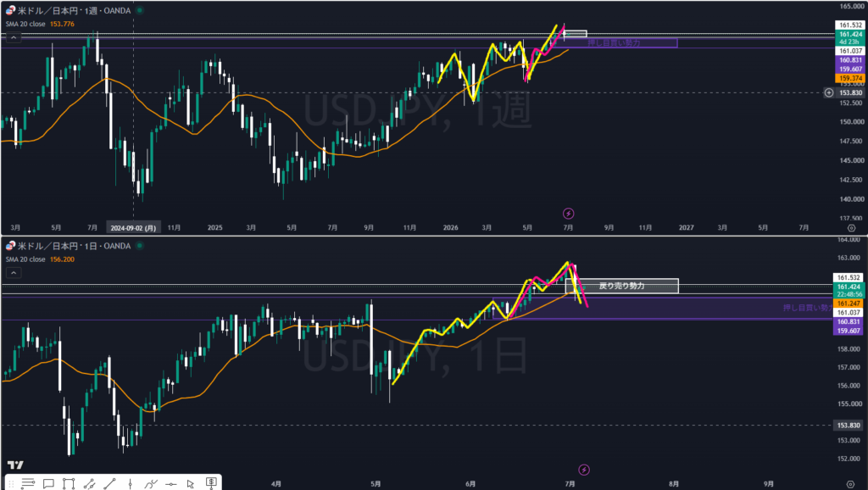Click the 158.000 label on daily price scale

click(849, 349)
